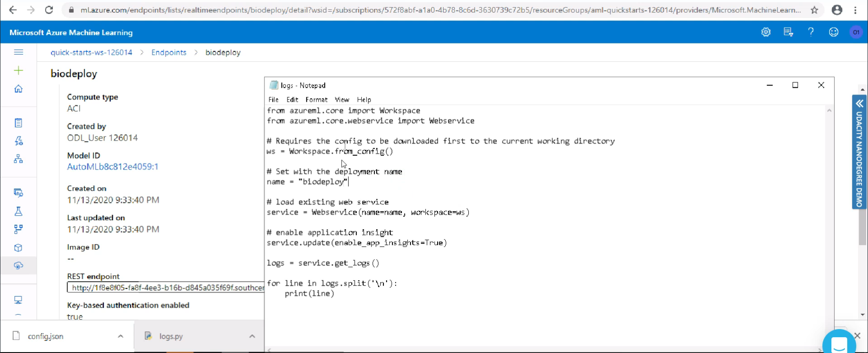
Task: Send feedback via the smiley icon
Action: point(834,32)
